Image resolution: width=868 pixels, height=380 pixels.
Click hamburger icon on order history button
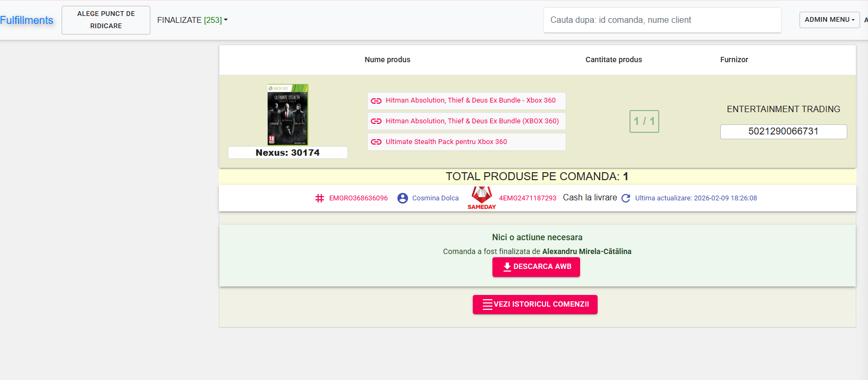click(487, 305)
